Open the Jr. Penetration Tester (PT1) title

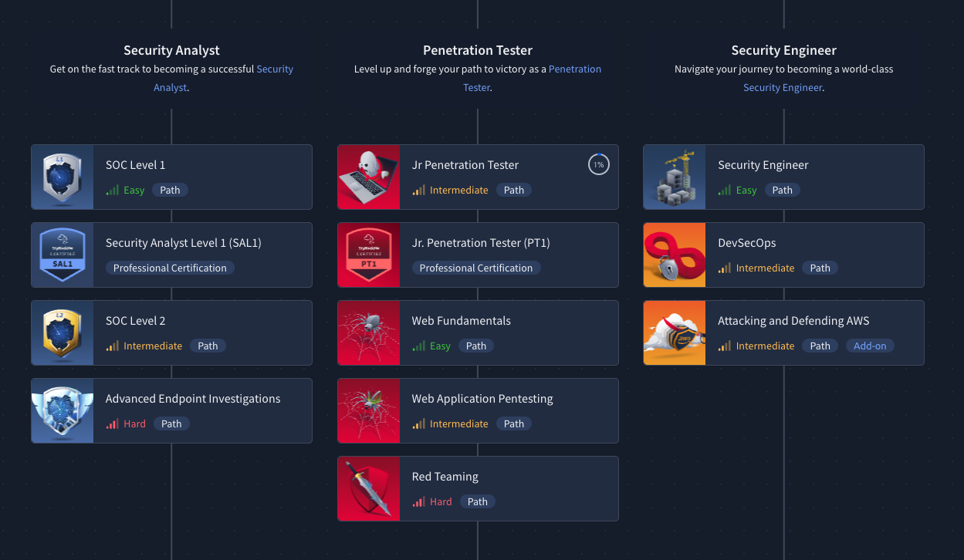click(x=481, y=243)
